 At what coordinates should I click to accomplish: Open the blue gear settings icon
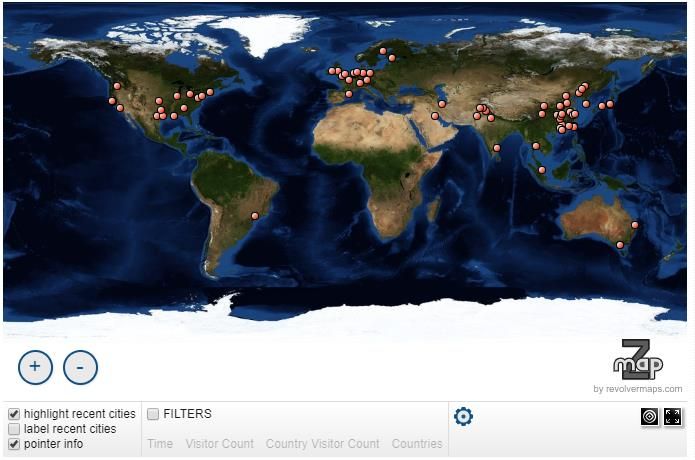coord(463,417)
